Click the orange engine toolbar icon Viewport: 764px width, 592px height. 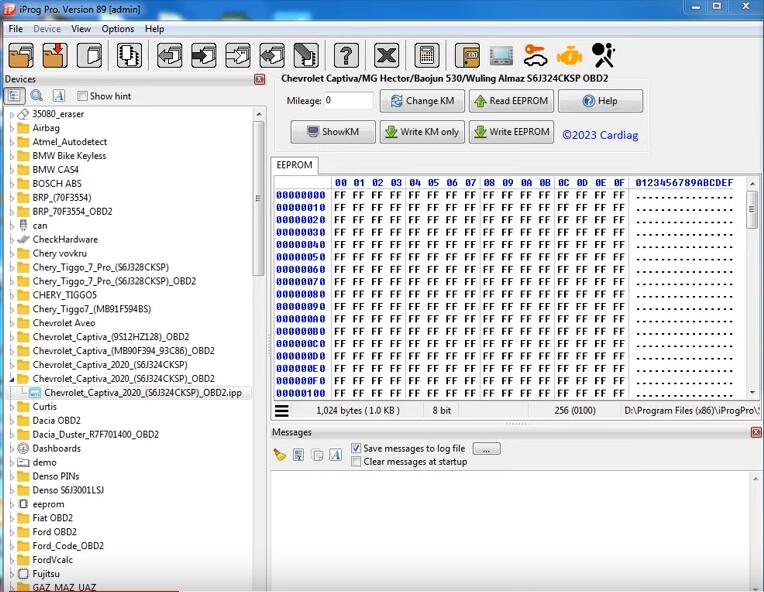[x=569, y=56]
